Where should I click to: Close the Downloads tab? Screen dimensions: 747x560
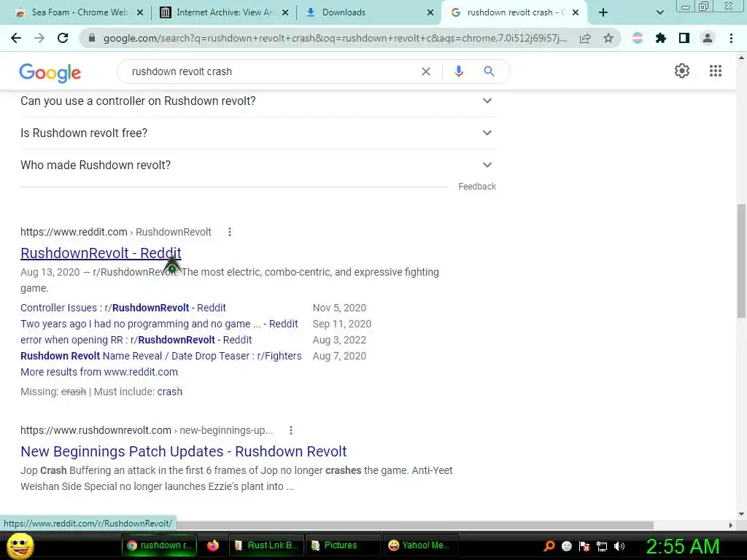click(x=430, y=13)
